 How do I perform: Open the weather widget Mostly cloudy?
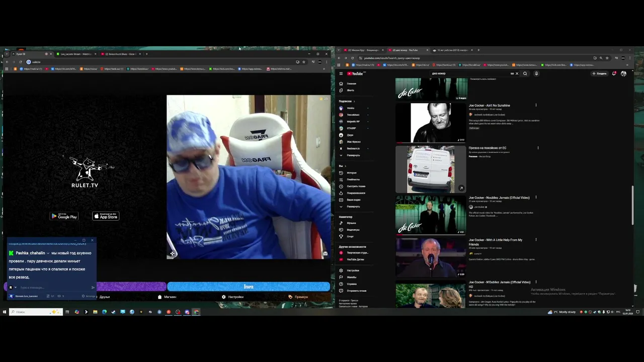pos(562,312)
